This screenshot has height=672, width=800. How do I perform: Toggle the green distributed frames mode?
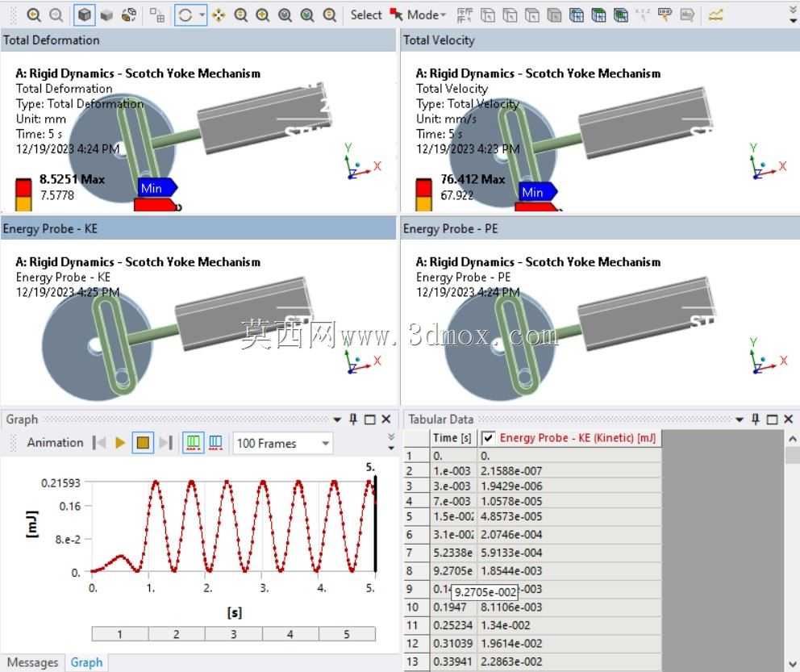tap(193, 442)
